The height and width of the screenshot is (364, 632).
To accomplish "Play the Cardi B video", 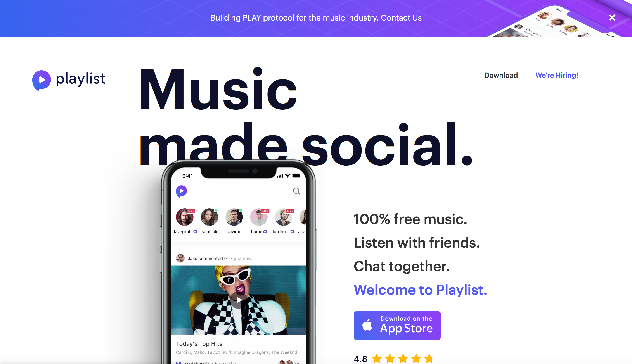I will pos(238,300).
